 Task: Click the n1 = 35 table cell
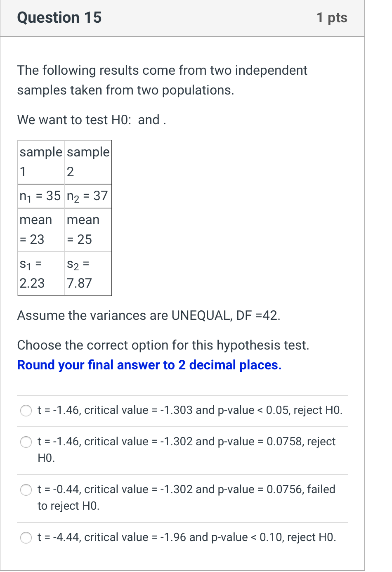(40, 196)
